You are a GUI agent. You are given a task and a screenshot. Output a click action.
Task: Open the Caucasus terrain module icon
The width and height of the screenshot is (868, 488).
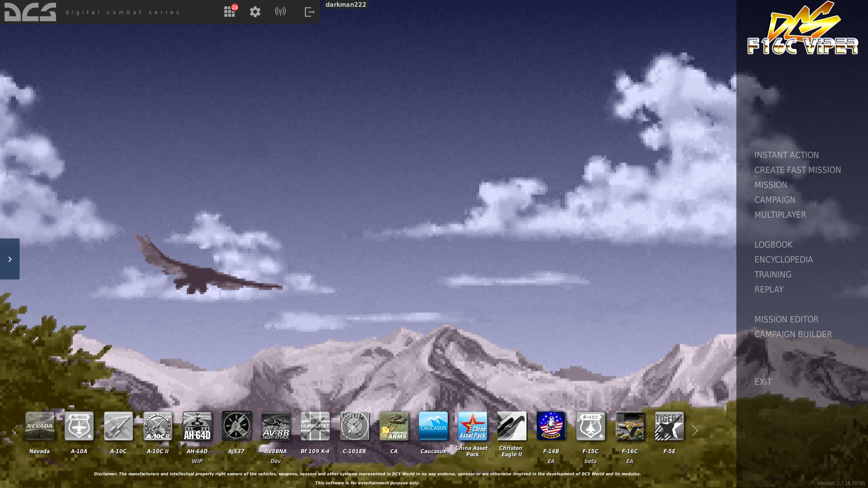click(x=433, y=426)
